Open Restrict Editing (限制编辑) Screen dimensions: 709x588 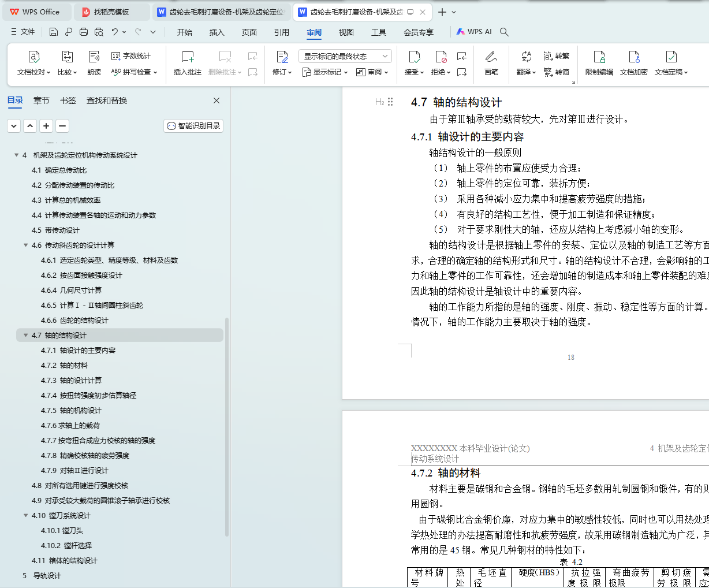599,64
